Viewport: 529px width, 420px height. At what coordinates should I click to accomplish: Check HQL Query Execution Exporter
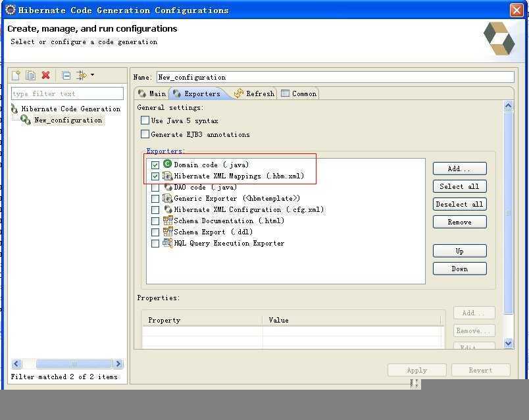tap(155, 244)
